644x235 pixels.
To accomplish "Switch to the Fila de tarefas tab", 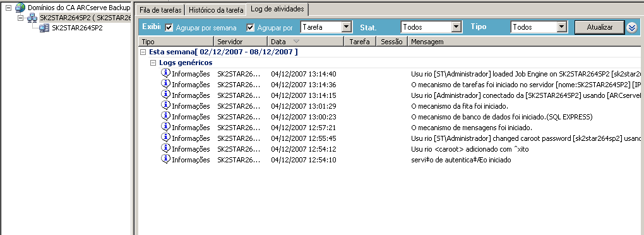I will (160, 9).
